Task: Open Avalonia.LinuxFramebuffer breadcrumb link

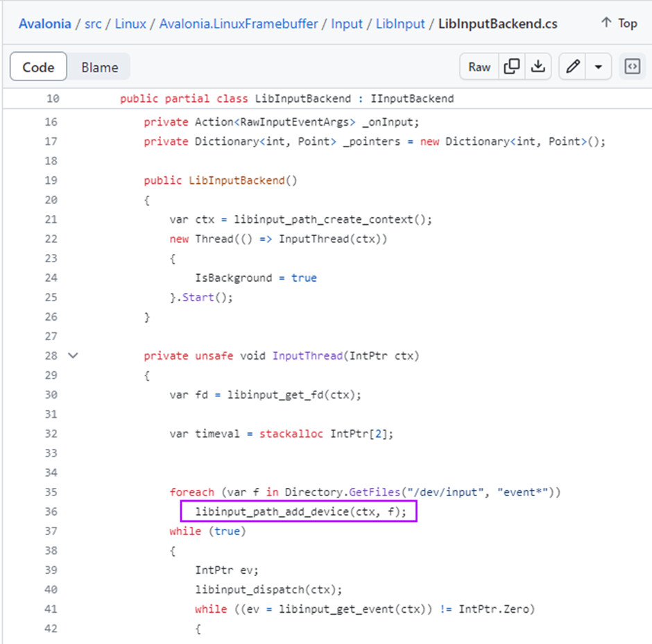Action: point(238,24)
